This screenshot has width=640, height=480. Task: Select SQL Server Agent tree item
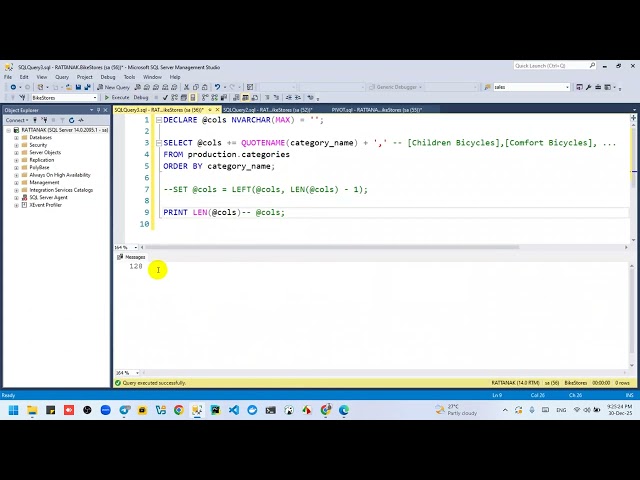49,198
